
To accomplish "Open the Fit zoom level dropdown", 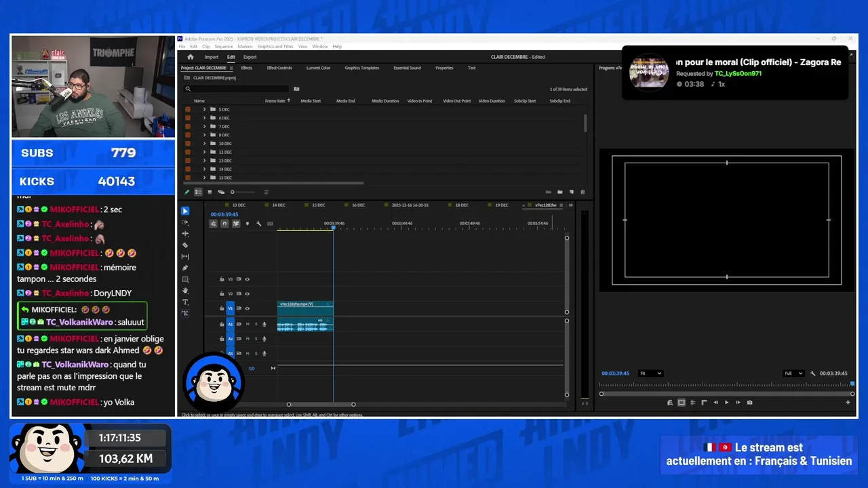I will click(650, 373).
